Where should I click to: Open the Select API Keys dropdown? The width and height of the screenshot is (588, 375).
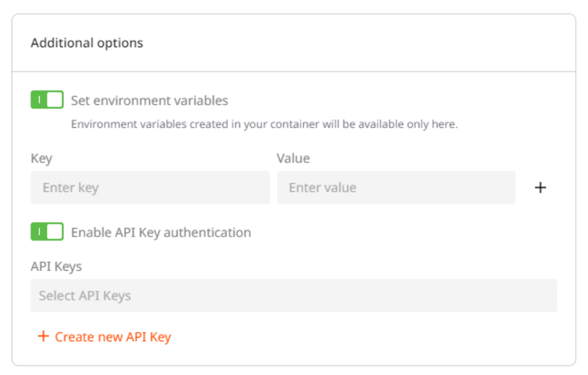(293, 296)
